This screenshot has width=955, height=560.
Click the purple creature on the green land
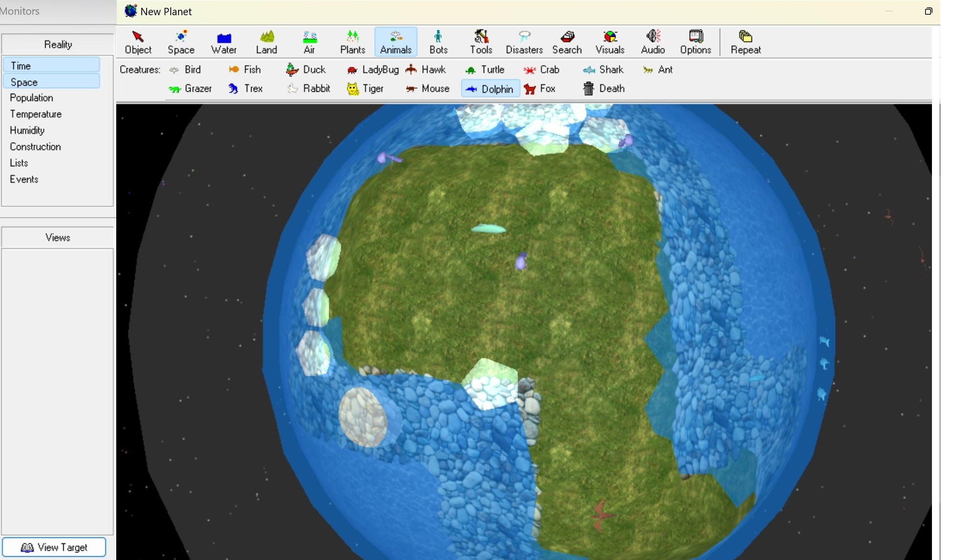(521, 261)
